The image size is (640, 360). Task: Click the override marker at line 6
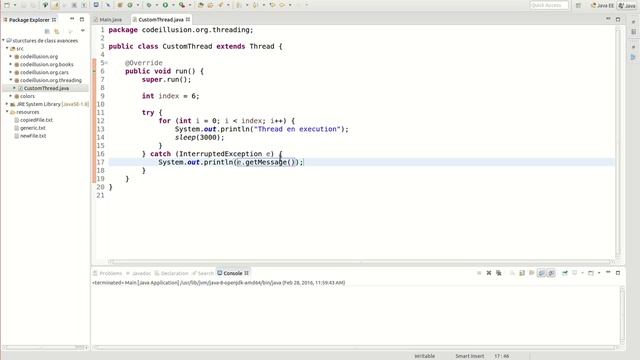94,71
